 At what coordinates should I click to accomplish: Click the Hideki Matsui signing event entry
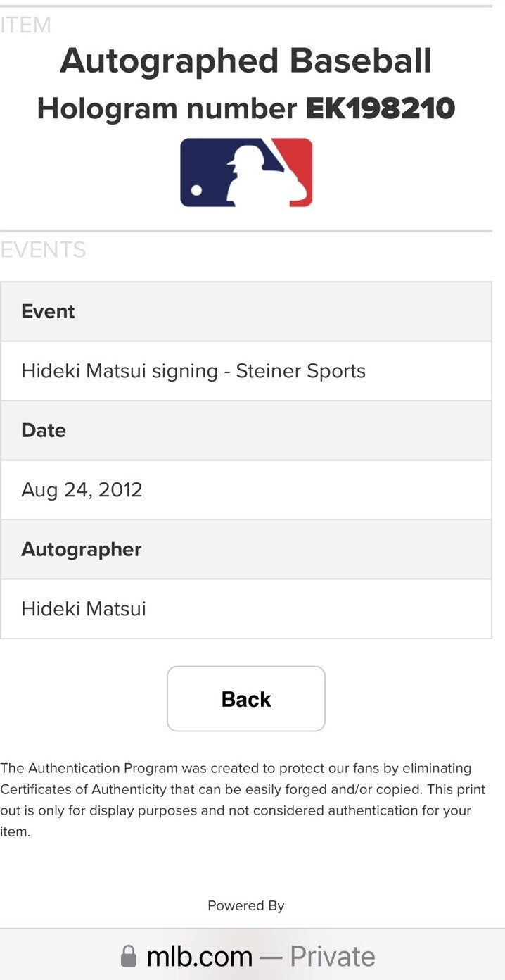click(191, 371)
